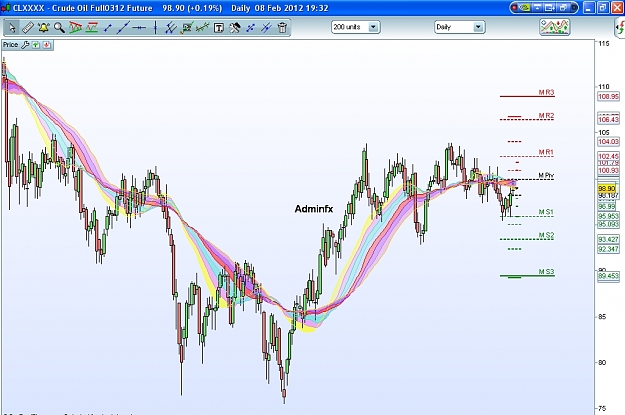Click the CLXXXX chart icon in title bar

tap(6, 8)
